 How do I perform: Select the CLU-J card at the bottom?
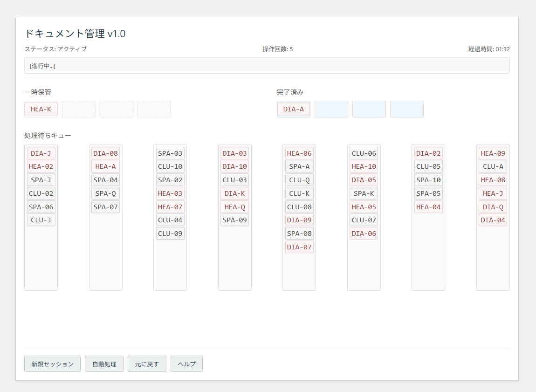click(x=41, y=220)
